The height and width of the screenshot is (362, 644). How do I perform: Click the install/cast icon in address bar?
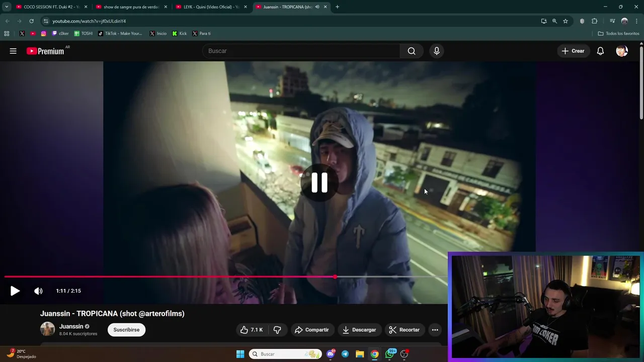543,21
